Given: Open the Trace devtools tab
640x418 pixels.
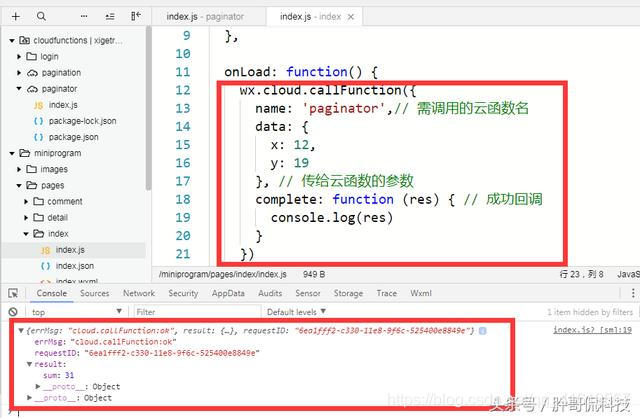Looking at the screenshot, I should point(387,293).
